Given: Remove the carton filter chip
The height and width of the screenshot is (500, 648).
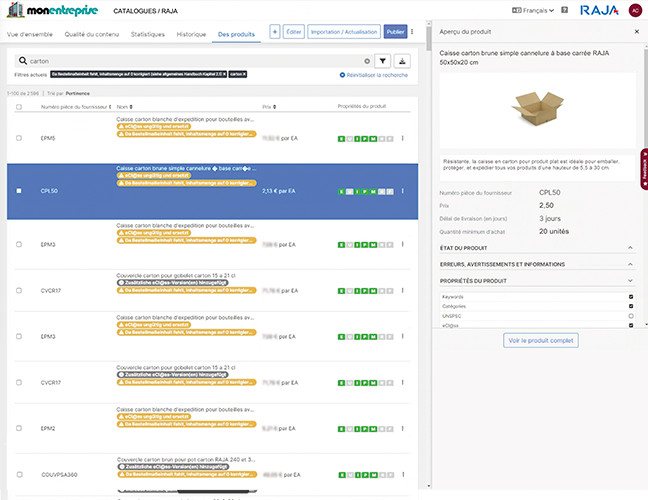Looking at the screenshot, I should [244, 74].
